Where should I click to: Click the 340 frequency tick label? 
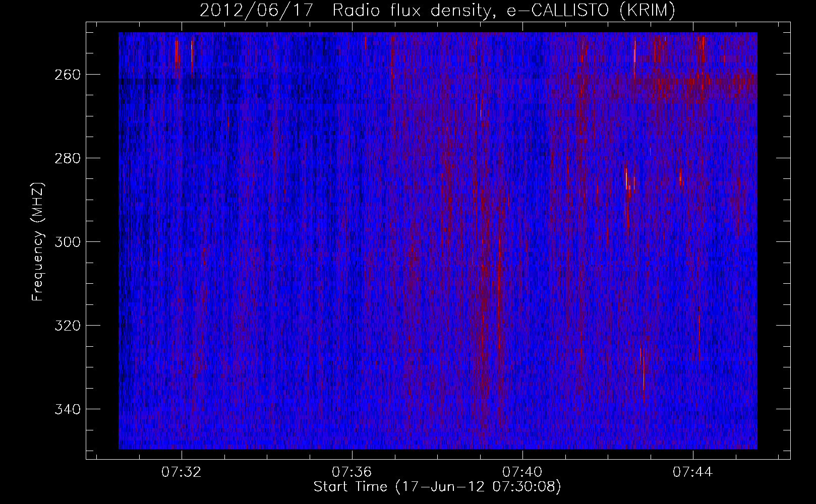pos(67,409)
